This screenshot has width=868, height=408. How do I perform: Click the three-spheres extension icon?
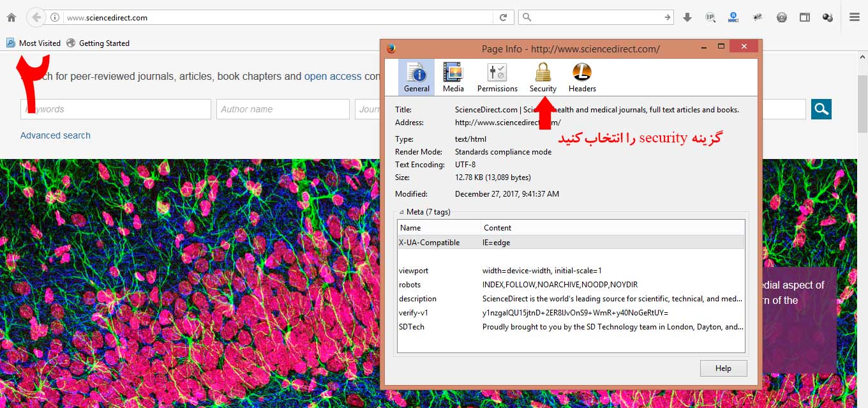tap(828, 17)
